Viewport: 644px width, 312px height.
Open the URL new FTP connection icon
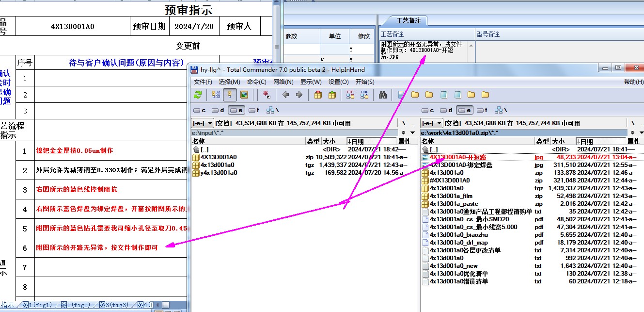point(364,95)
